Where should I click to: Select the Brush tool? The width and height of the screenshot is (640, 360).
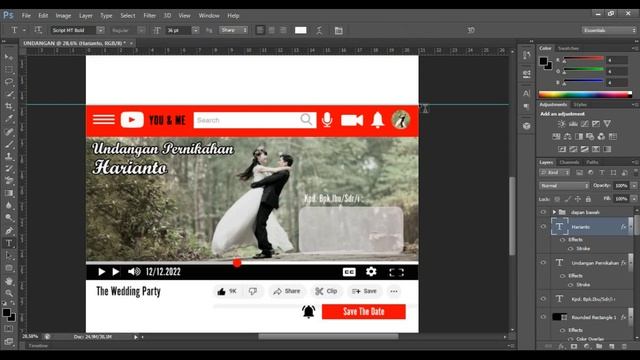[9, 144]
